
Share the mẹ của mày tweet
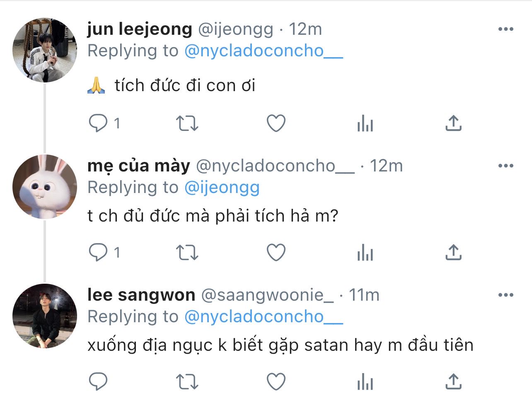click(x=454, y=253)
